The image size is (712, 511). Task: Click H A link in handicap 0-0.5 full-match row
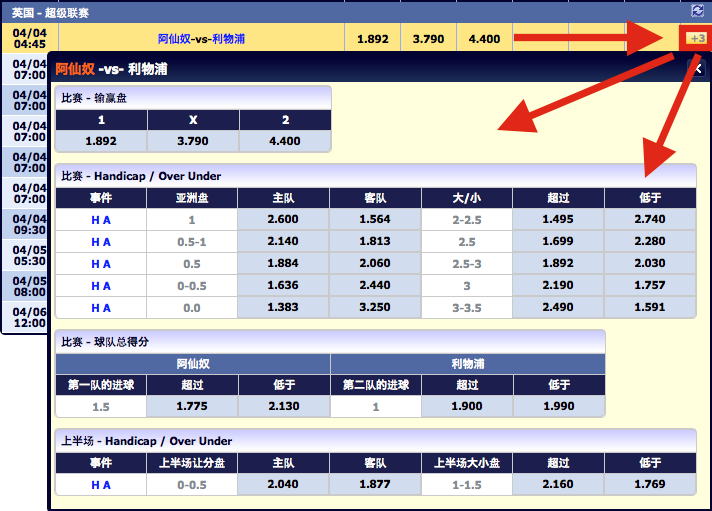(x=101, y=286)
